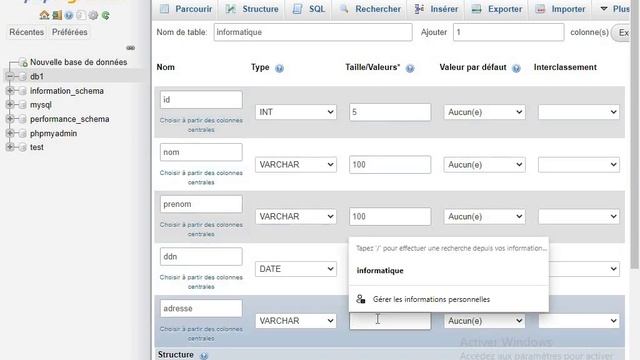Click the prenom column name field
640x360 pixels.
[201, 204]
